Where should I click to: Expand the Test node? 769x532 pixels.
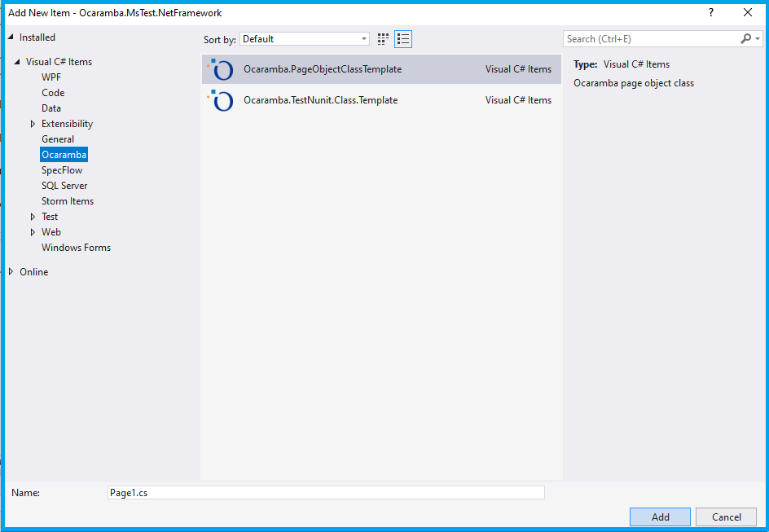click(x=33, y=217)
